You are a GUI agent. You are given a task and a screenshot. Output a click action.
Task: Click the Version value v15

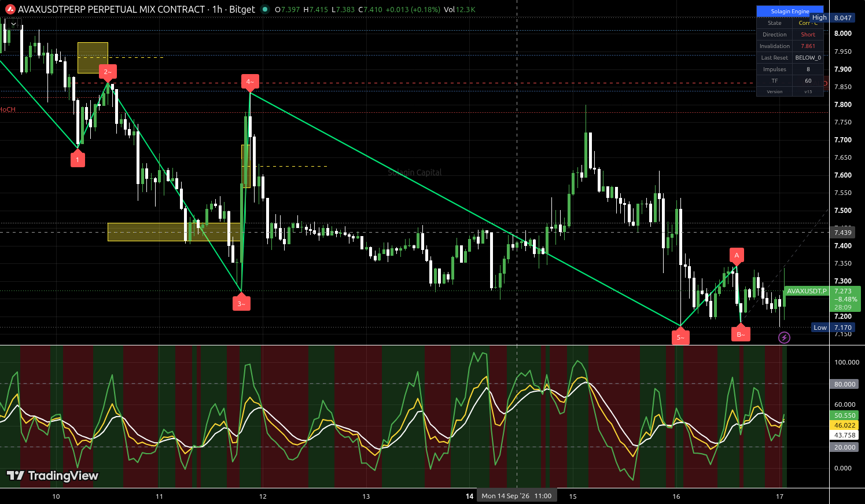[808, 91]
